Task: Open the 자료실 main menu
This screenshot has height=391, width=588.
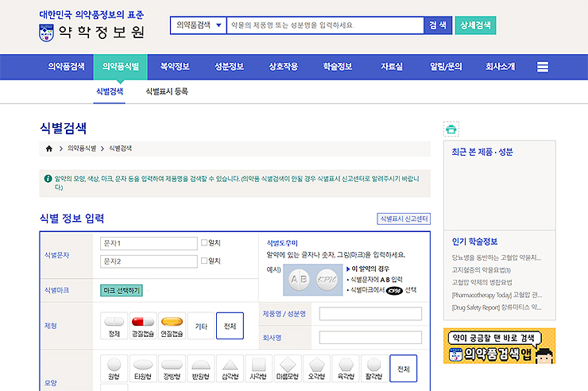Action: tap(392, 67)
